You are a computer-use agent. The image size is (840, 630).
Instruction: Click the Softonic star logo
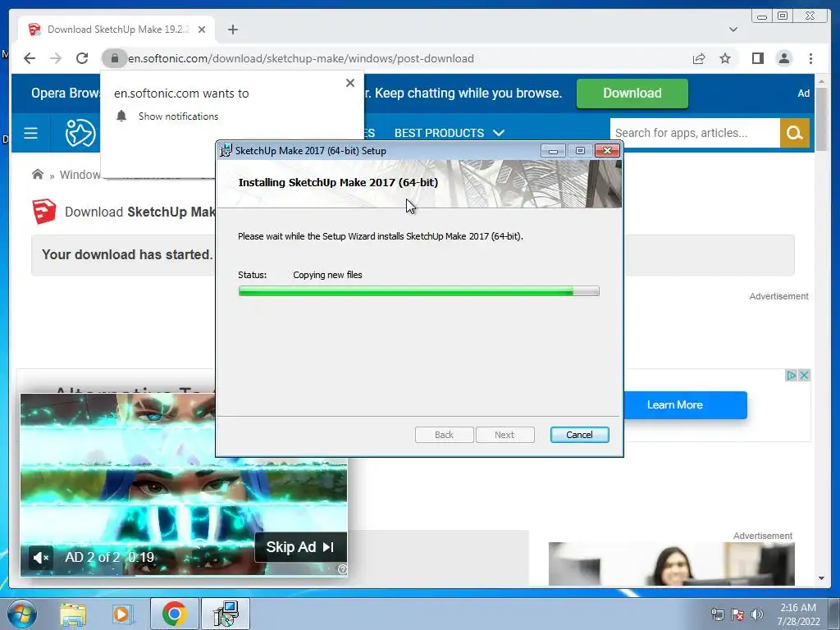pos(80,133)
